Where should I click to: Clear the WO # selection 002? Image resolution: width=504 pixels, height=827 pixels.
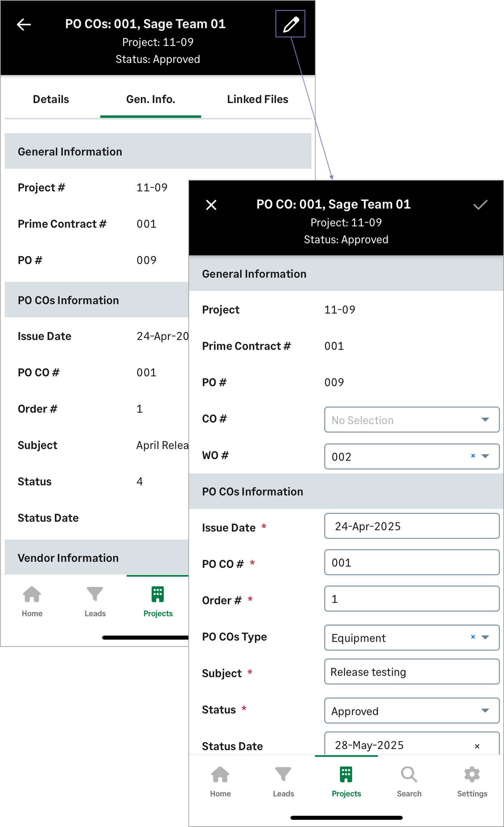pos(473,456)
